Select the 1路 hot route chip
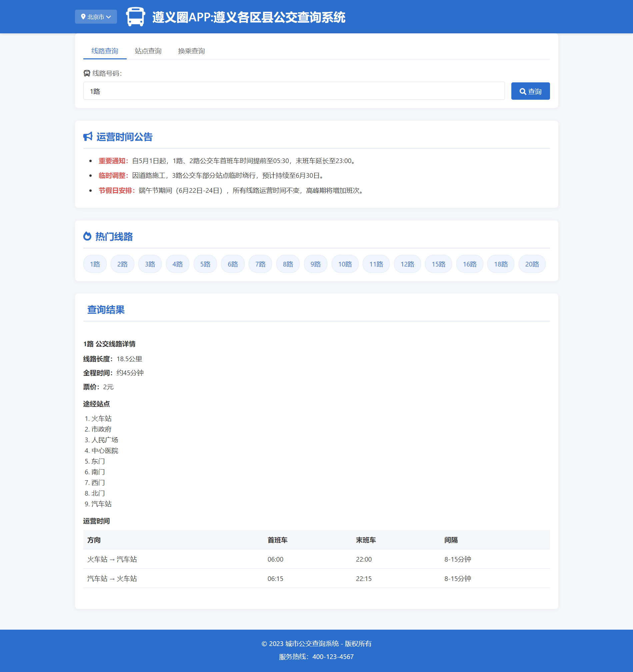The height and width of the screenshot is (672, 633). (95, 264)
